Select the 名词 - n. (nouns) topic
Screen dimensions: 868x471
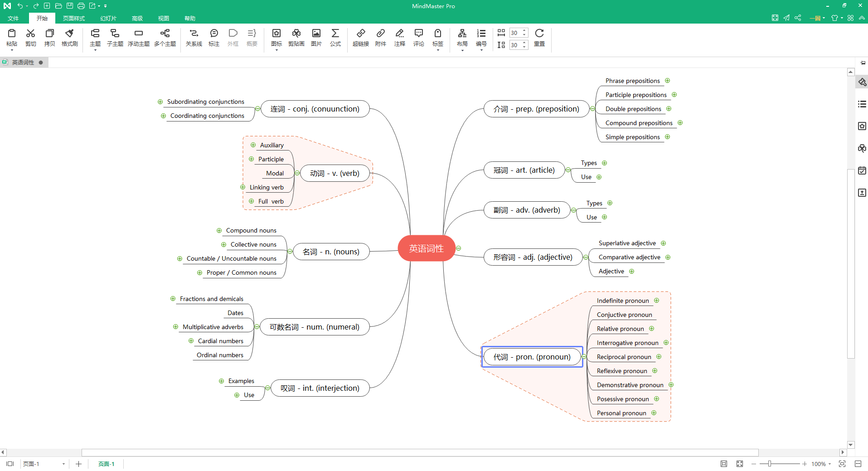(x=331, y=252)
